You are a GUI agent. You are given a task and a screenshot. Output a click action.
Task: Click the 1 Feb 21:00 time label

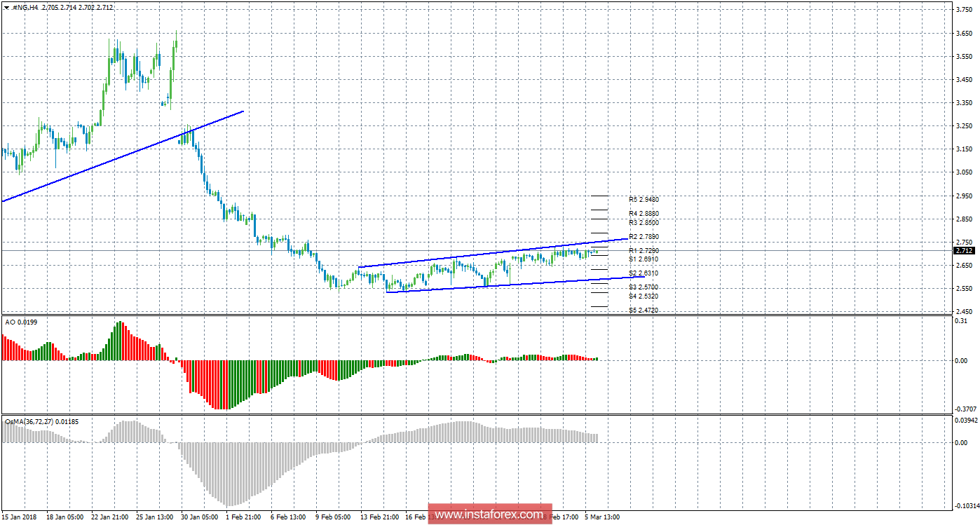[x=245, y=517]
